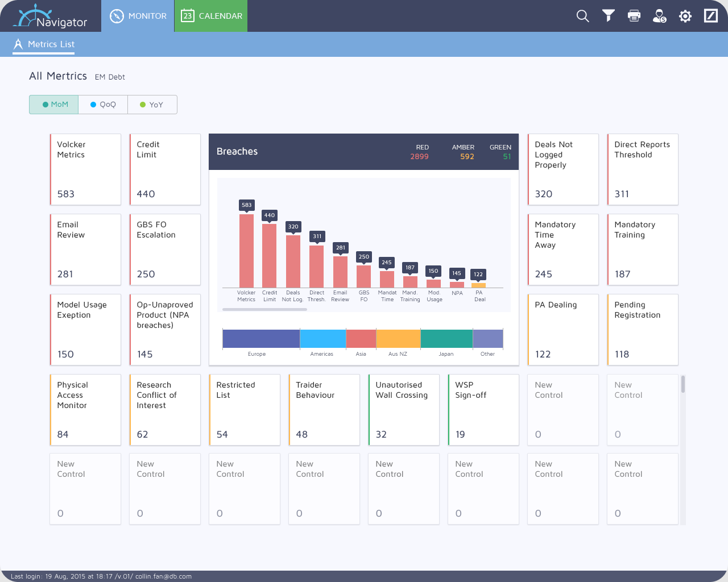Open the Volcker Metrics card
Viewport: 728px width, 582px height.
tap(85, 169)
